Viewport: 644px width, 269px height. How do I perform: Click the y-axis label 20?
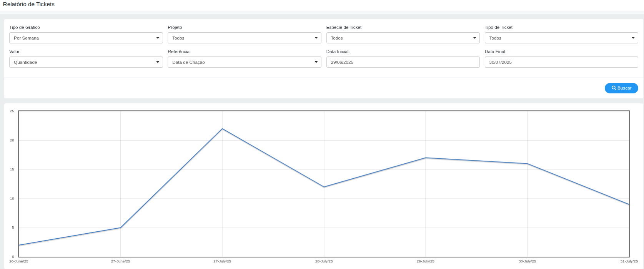tap(12, 140)
